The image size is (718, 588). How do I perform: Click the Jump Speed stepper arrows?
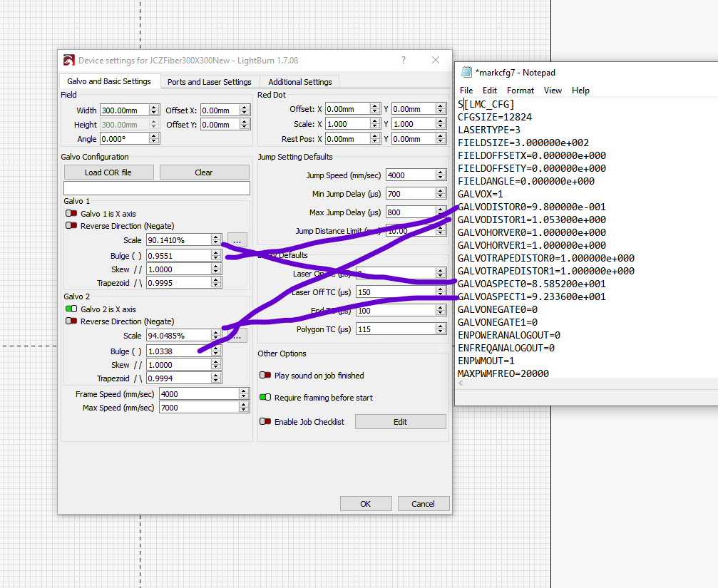(441, 175)
